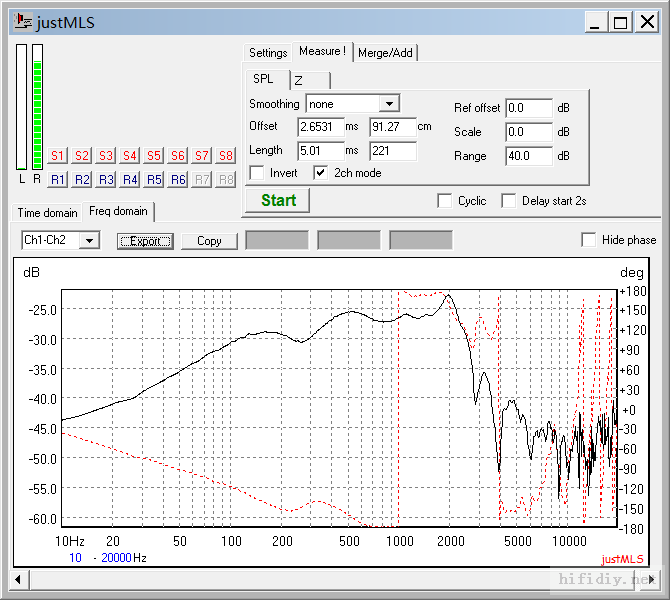
Task: Click the S1 memory slot button
Action: [57, 156]
